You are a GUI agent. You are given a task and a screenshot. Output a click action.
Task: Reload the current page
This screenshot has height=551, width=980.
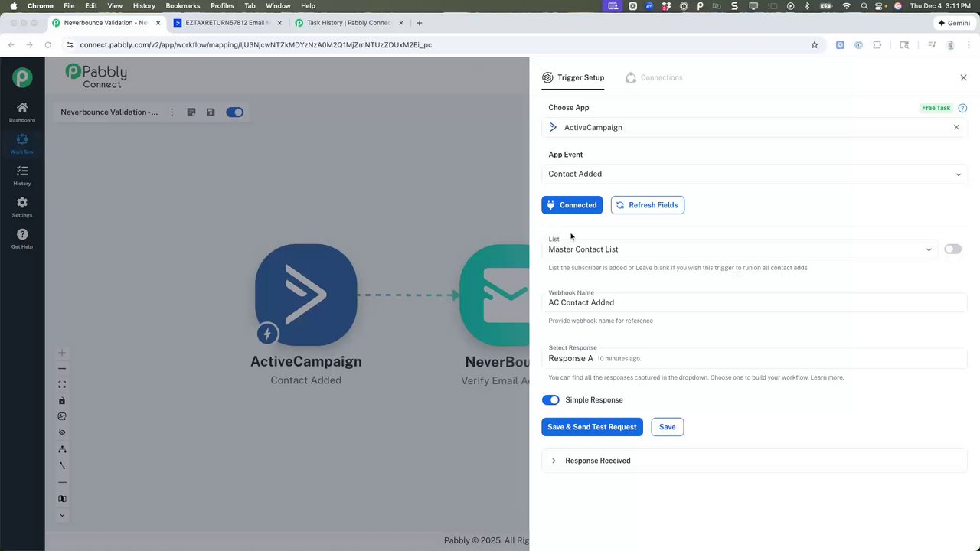click(x=48, y=45)
